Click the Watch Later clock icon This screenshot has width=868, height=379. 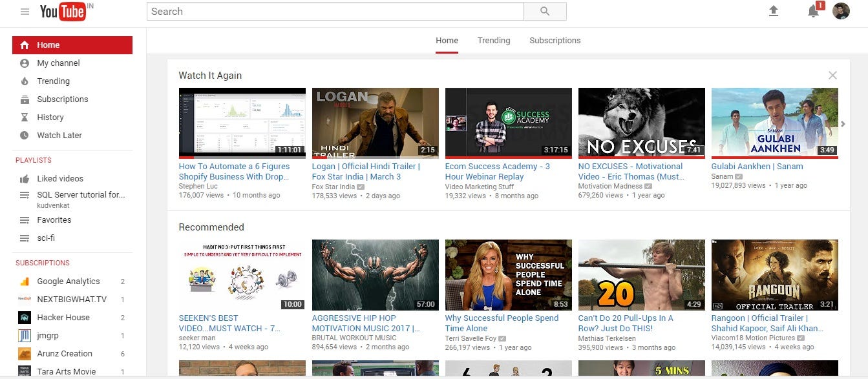coord(25,136)
